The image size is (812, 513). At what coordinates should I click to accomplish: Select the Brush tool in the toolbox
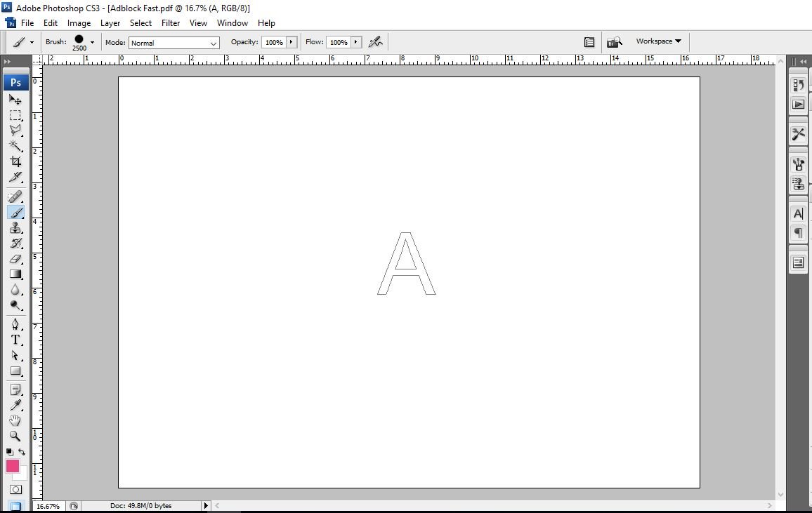tap(15, 213)
